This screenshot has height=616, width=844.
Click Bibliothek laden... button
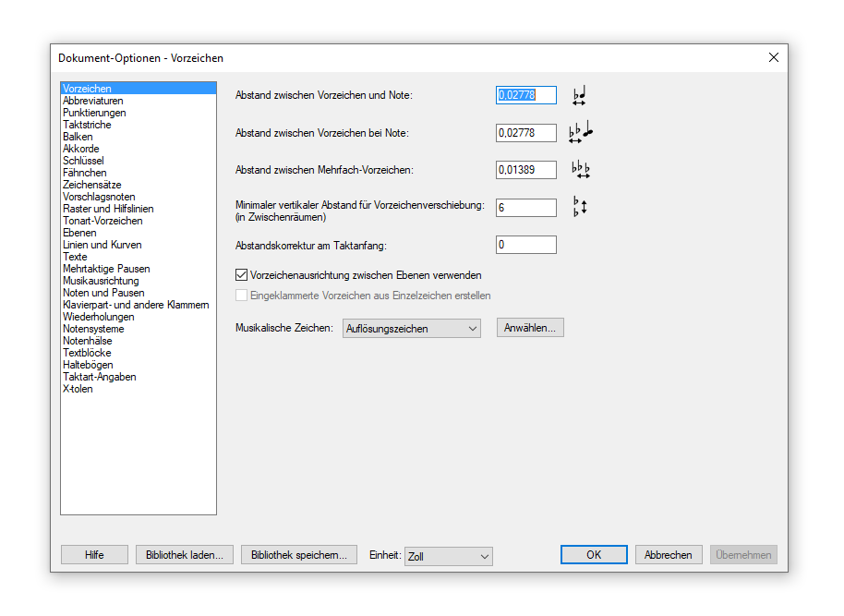coord(184,555)
